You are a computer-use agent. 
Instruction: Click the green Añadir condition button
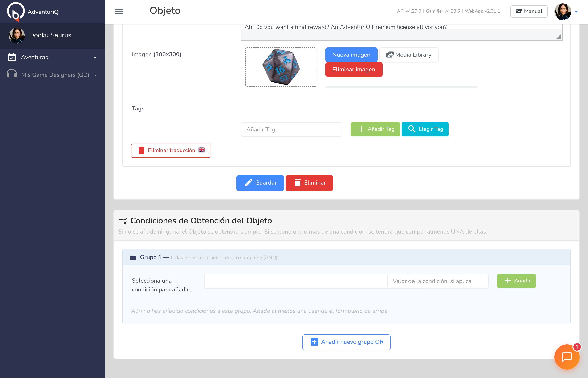tap(516, 281)
